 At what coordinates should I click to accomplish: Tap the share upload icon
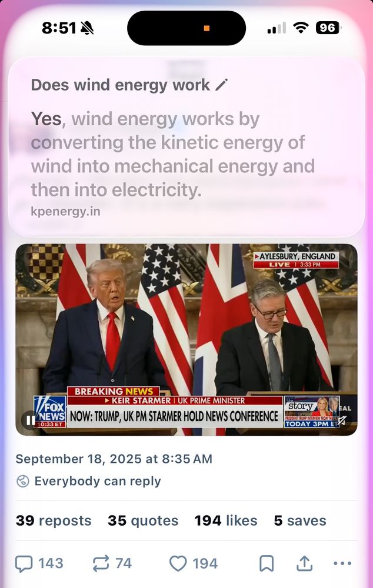coord(304,563)
